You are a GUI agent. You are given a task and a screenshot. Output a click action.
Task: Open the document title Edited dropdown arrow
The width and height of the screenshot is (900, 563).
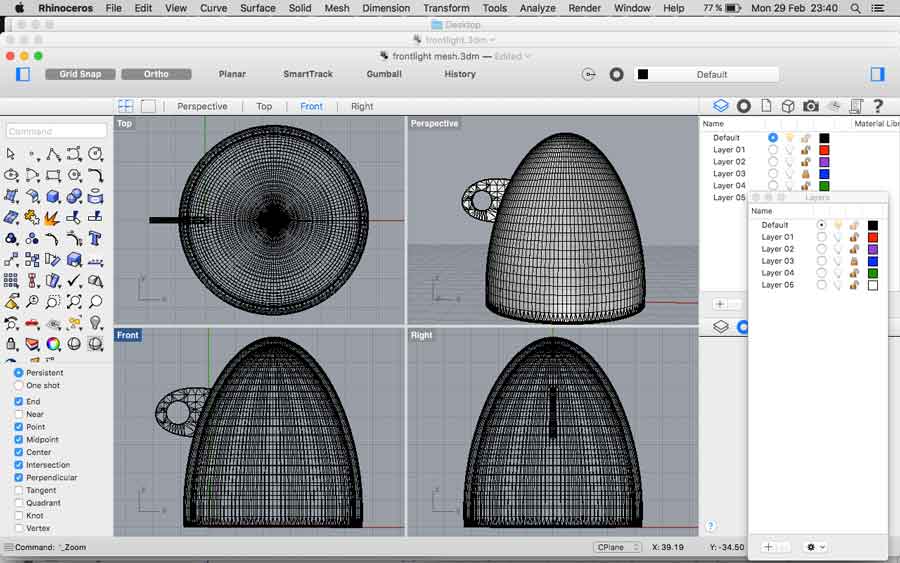527,56
